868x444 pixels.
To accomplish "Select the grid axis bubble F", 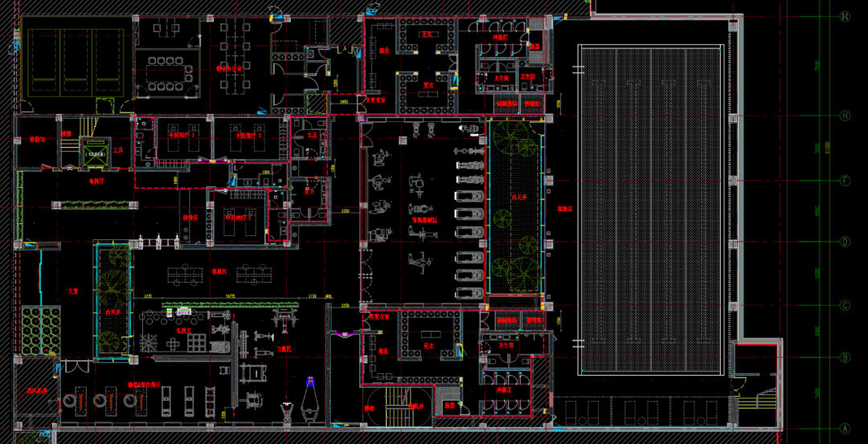I will pos(845,181).
